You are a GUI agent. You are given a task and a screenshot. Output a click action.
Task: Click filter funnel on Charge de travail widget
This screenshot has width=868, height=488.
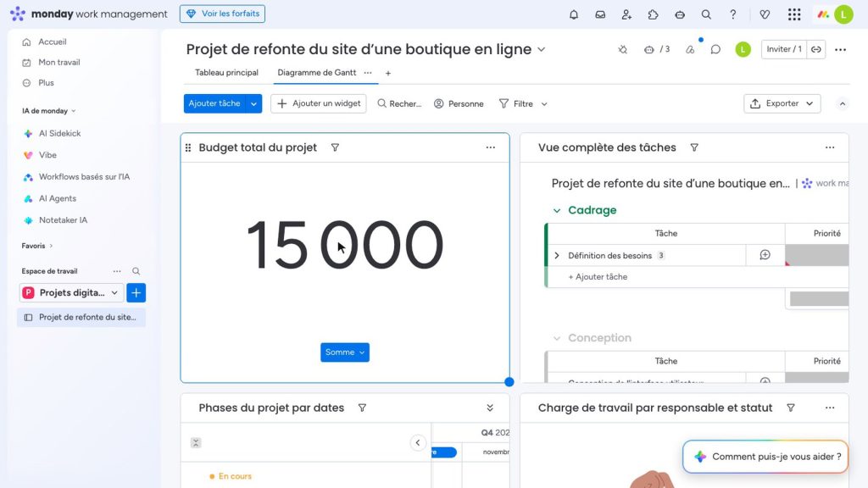tap(791, 408)
